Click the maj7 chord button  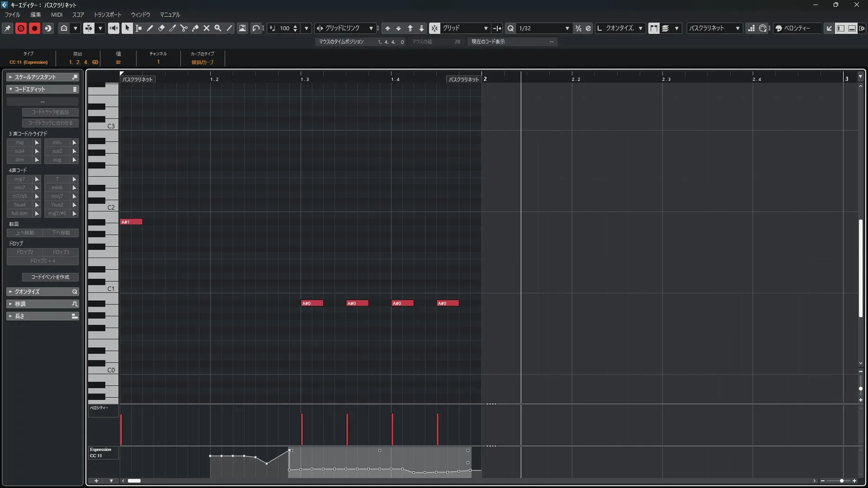pyautogui.click(x=19, y=179)
